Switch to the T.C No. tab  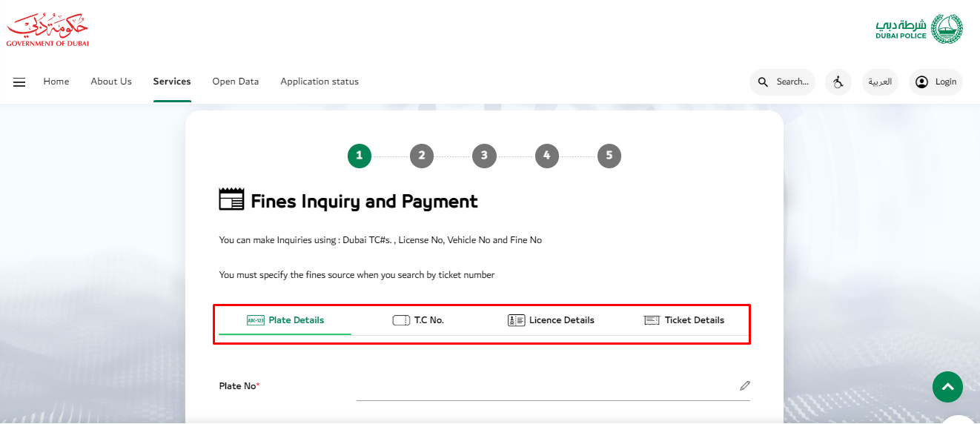[418, 320]
